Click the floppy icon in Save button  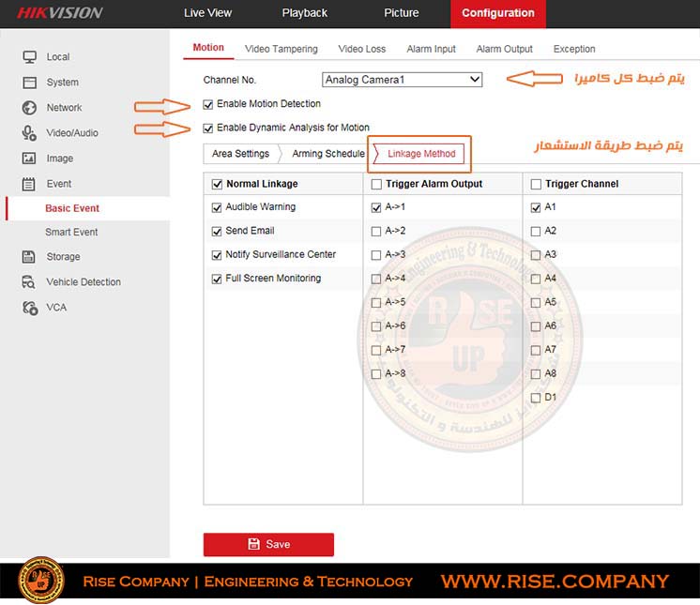(x=253, y=544)
